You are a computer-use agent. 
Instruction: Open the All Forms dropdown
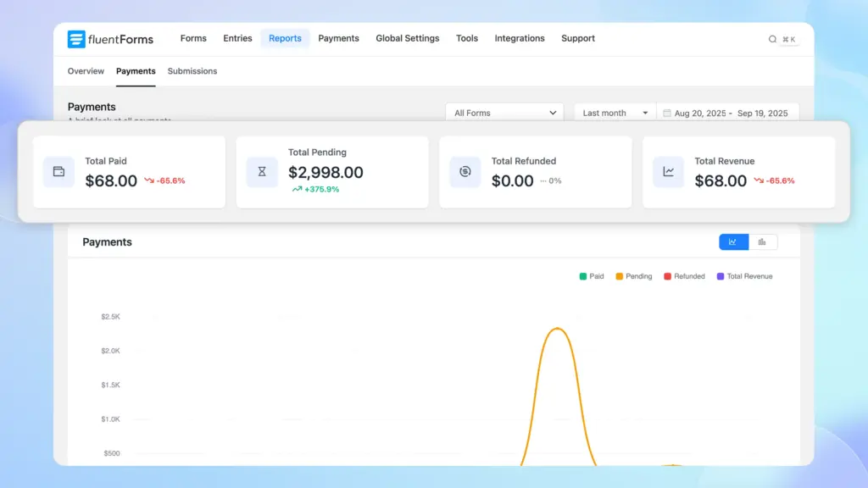(504, 113)
